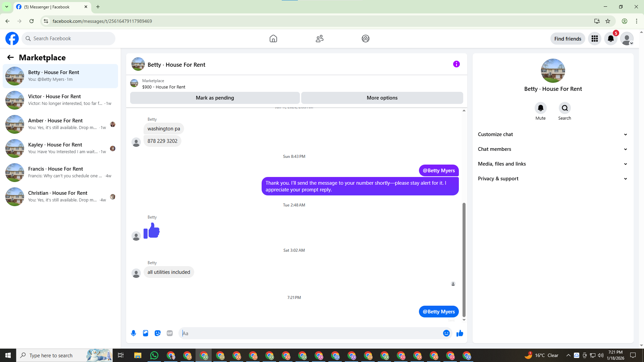Image resolution: width=644 pixels, height=362 pixels.
Task: Expand the Chat members section
Action: coord(553,149)
